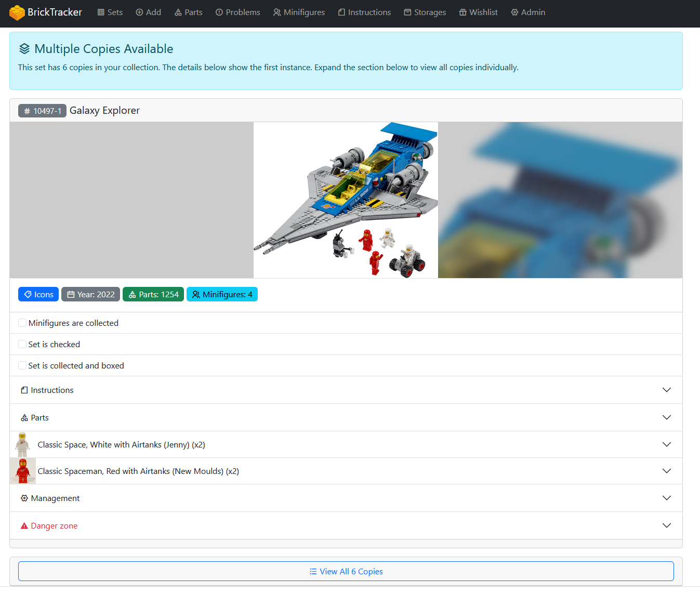
Task: Click the calendar icon on Year badge
Action: [71, 295]
